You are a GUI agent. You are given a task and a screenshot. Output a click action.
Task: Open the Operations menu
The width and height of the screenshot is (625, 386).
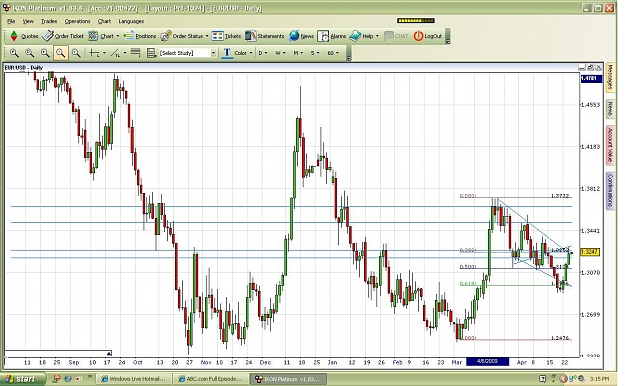tap(77, 21)
